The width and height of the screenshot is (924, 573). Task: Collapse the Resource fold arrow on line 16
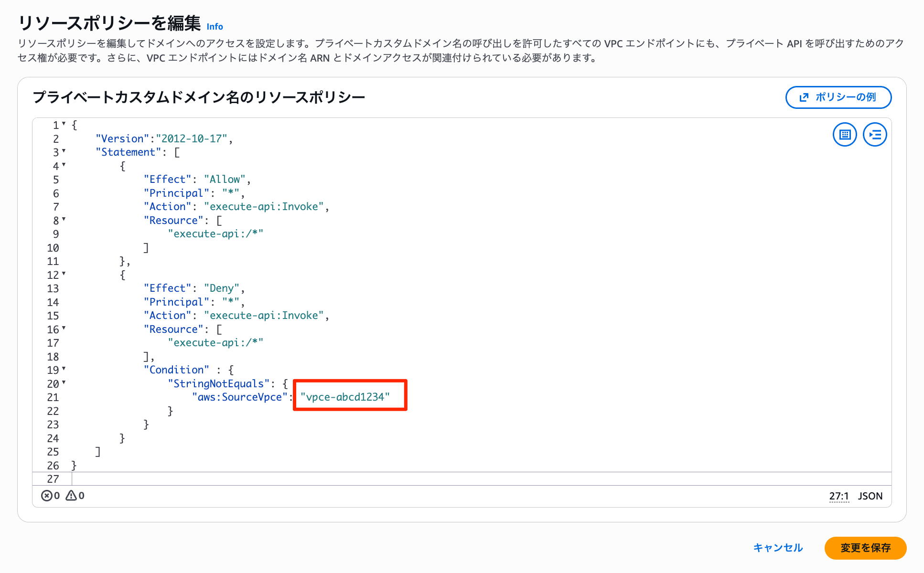coord(64,329)
